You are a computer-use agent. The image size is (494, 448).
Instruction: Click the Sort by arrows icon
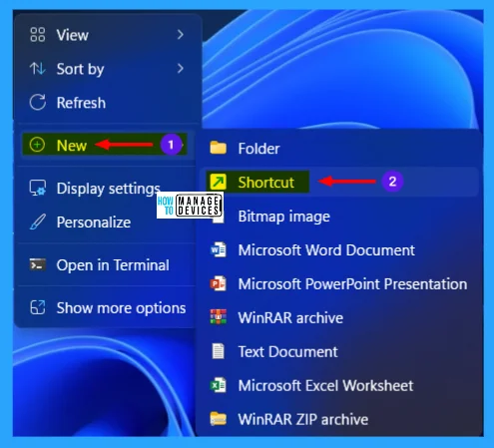click(37, 69)
